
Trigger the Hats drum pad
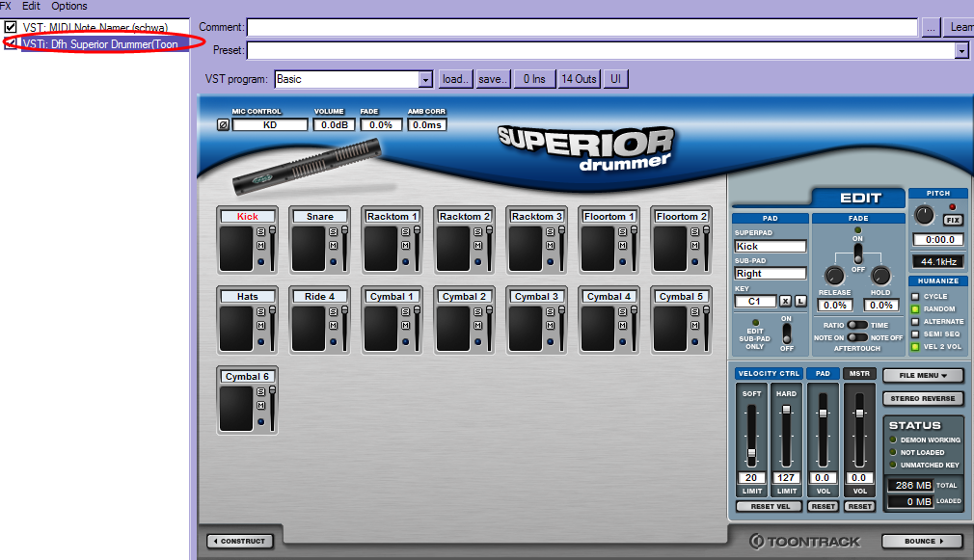[236, 329]
